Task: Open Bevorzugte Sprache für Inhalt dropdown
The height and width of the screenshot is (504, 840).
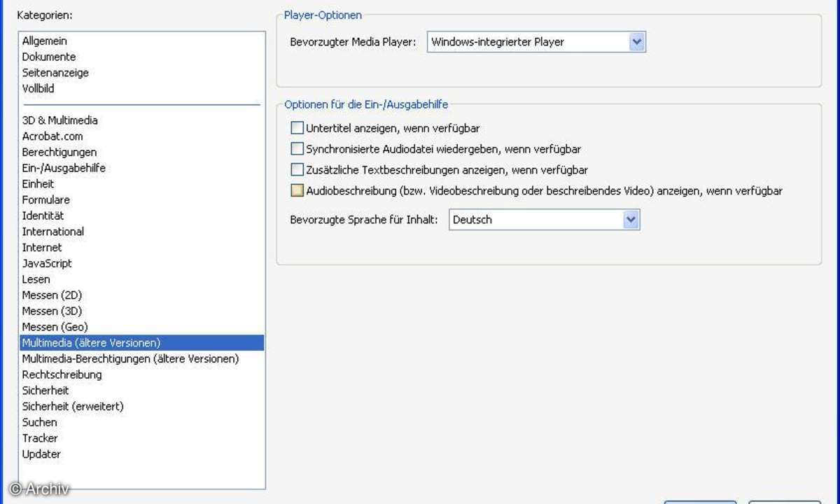Action: [x=545, y=220]
